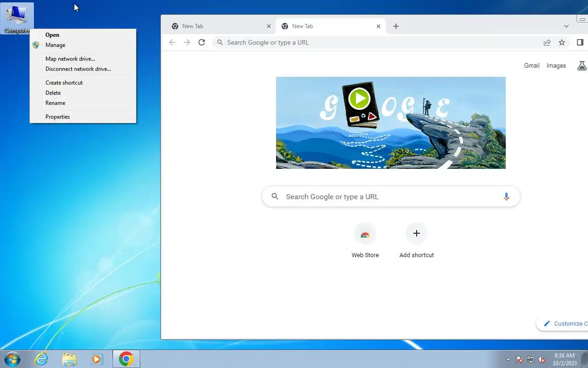Close the second active New Tab
Viewport: 588px width, 368px height.
379,26
